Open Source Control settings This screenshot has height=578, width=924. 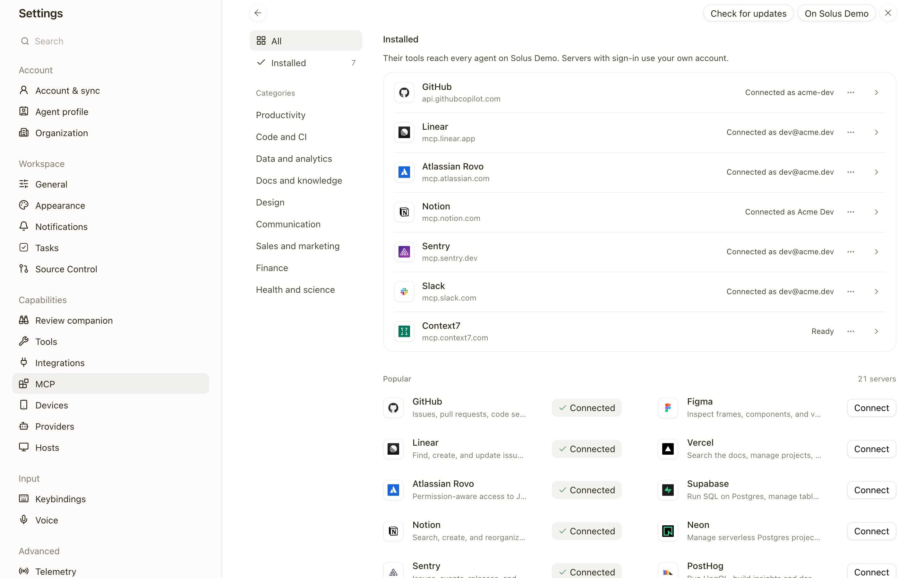[111, 269]
